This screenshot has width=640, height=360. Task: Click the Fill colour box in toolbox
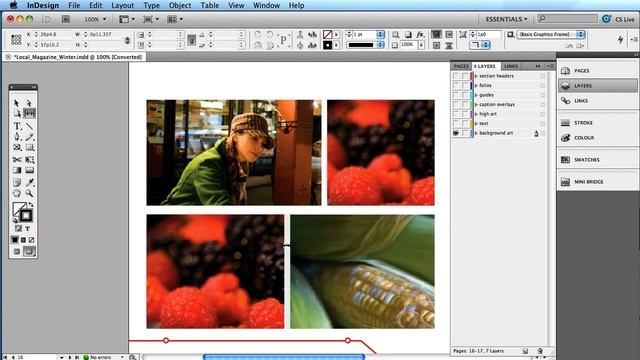coord(18,208)
